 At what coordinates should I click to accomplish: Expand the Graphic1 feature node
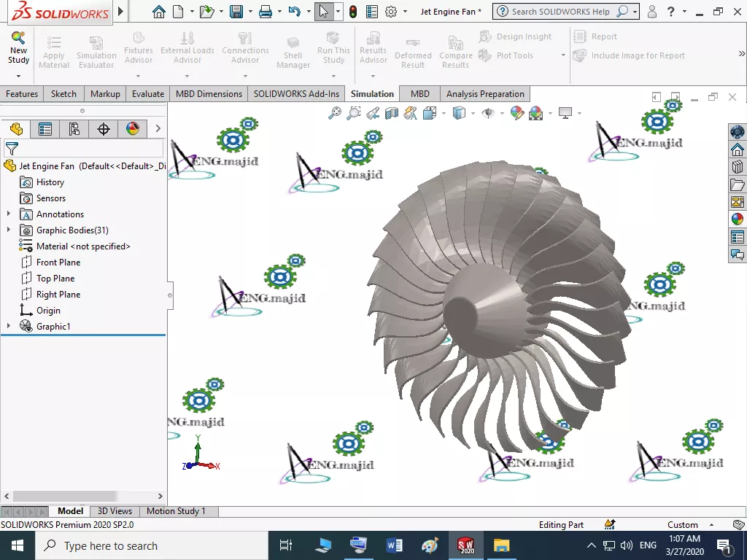9,327
